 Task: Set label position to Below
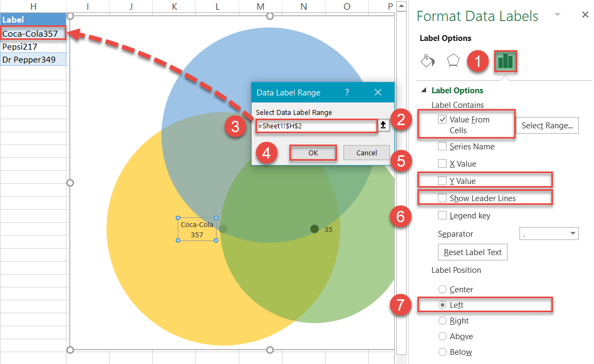coord(442,352)
